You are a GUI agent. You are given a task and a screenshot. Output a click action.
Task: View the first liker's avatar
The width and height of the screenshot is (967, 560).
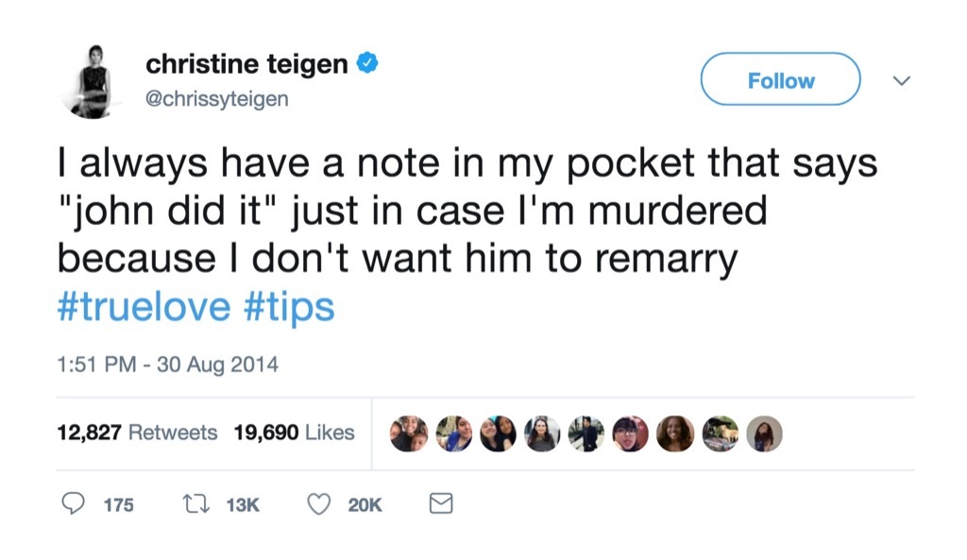410,433
